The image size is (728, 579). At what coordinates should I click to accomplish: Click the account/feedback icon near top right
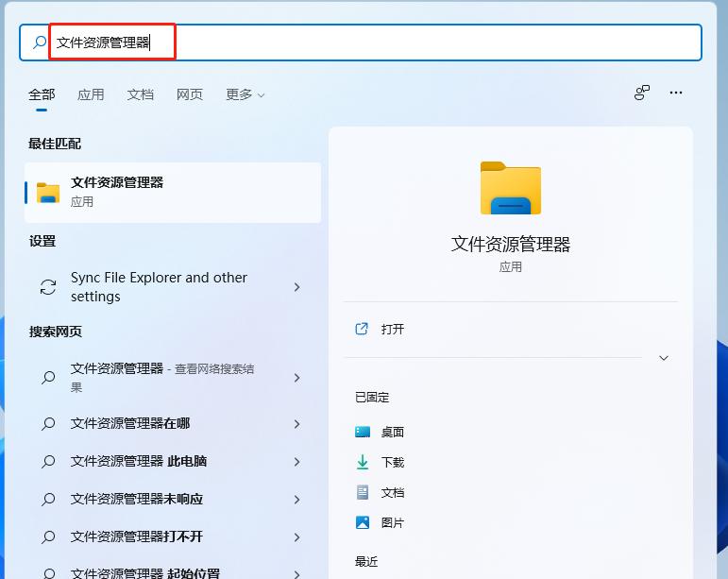[642, 93]
